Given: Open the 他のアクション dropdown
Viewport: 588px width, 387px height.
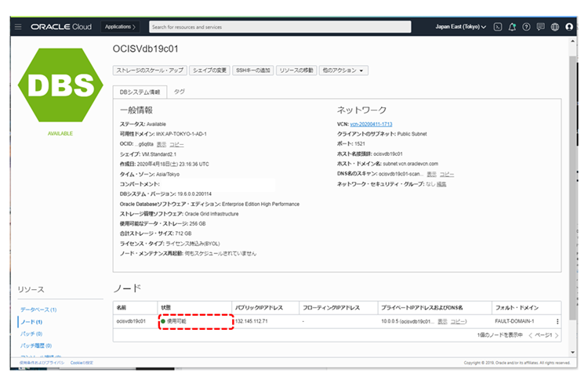Looking at the screenshot, I should [343, 71].
